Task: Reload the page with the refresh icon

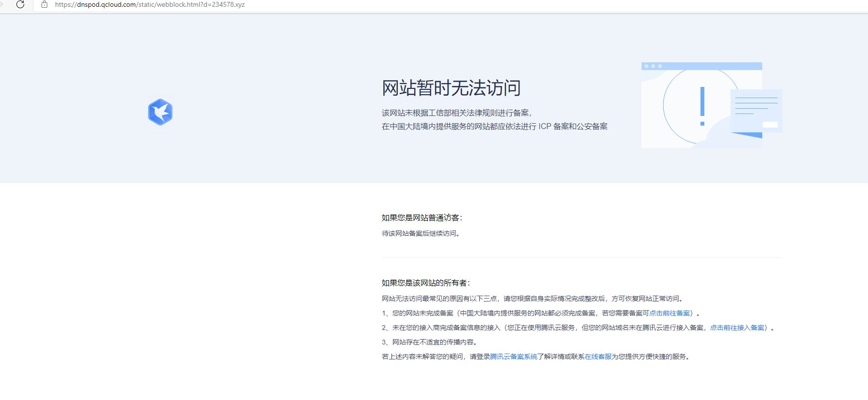Action: tap(20, 4)
